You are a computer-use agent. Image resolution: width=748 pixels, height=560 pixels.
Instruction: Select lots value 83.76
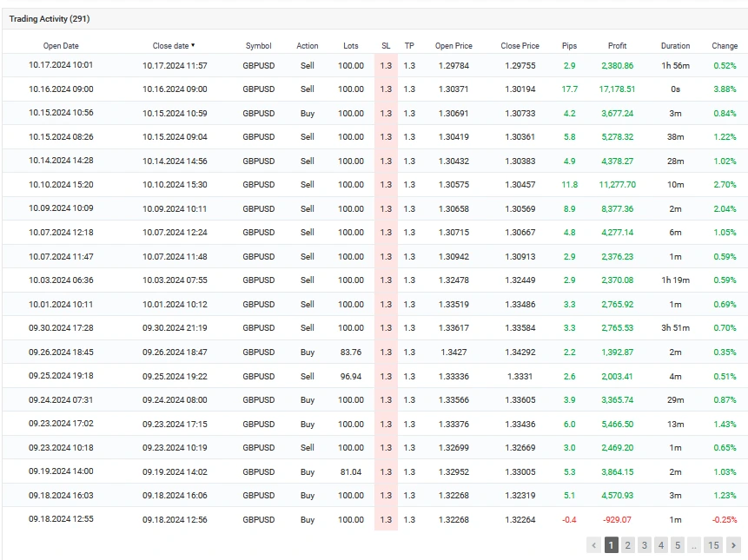351,352
